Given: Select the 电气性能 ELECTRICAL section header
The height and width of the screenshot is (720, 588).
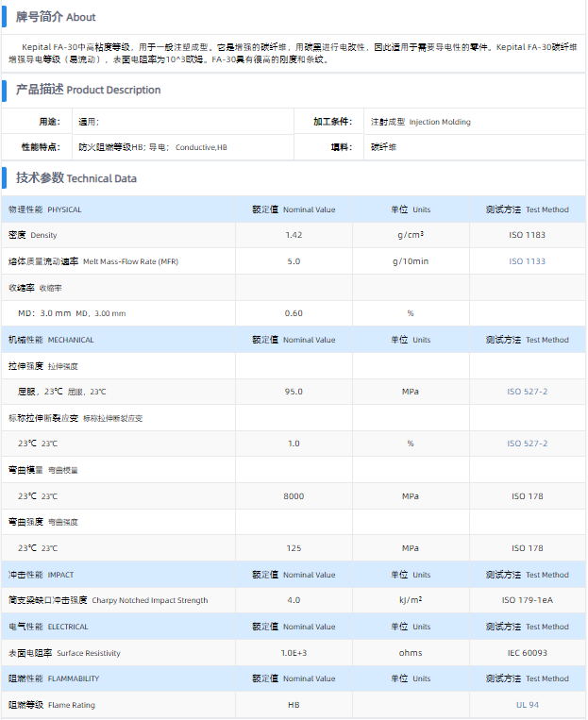Looking at the screenshot, I should coord(48,627).
